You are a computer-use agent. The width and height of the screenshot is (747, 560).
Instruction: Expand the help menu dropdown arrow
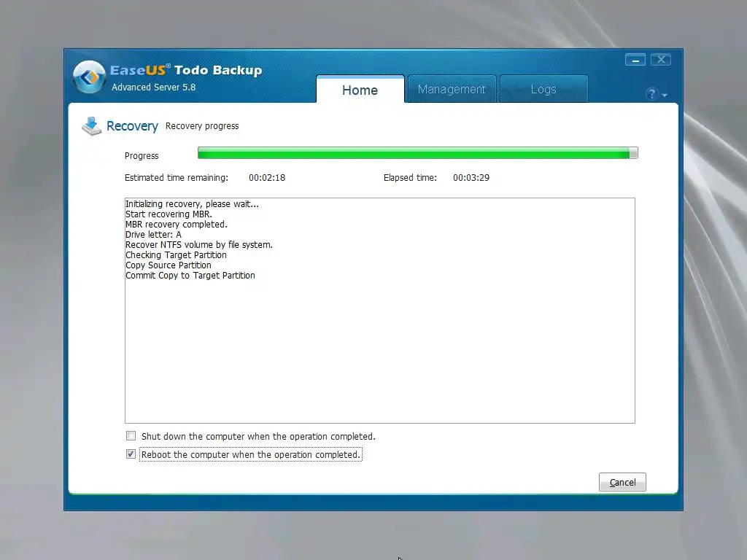tap(665, 96)
